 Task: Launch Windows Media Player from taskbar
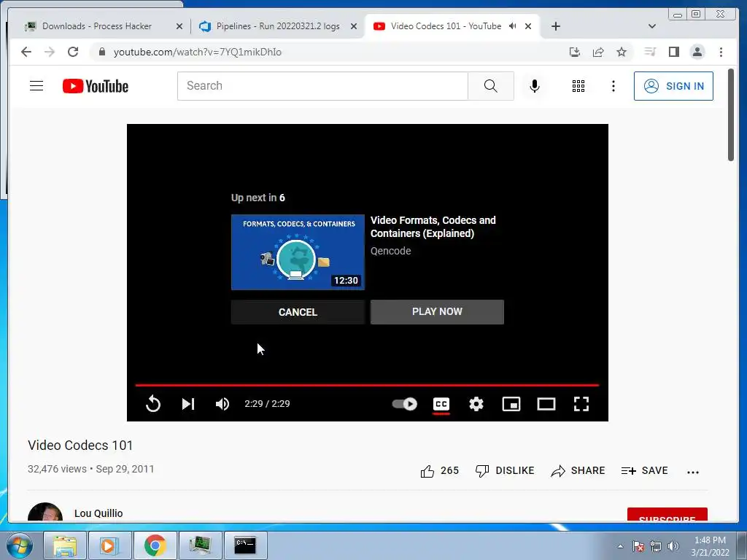pyautogui.click(x=109, y=545)
